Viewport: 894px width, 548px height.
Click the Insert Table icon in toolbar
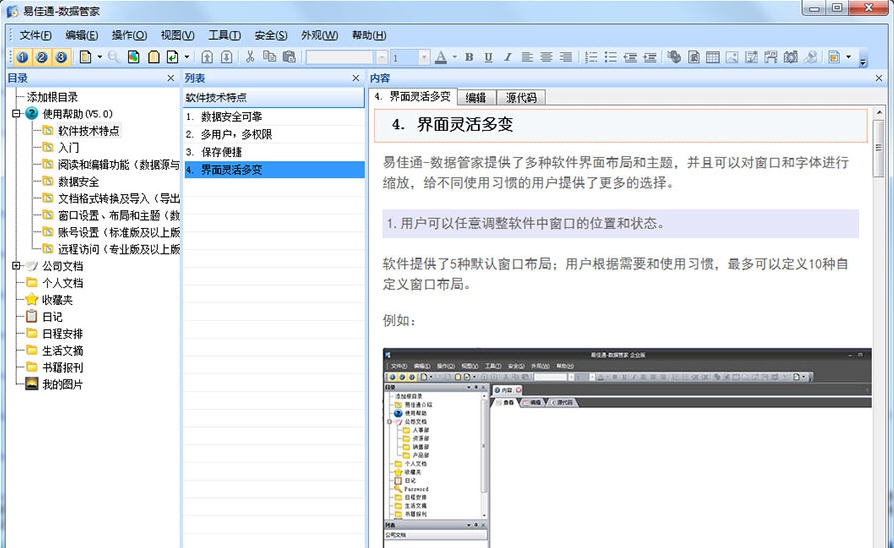click(713, 58)
